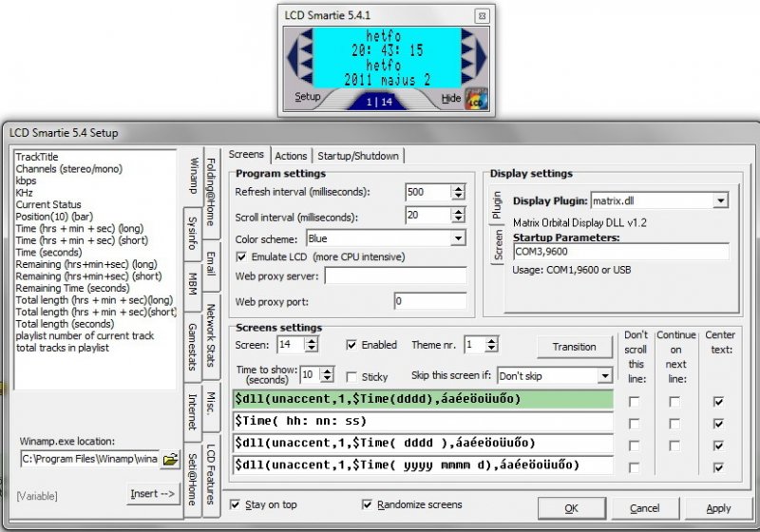The image size is (760, 532).
Task: Click the Transition button
Action: click(575, 347)
